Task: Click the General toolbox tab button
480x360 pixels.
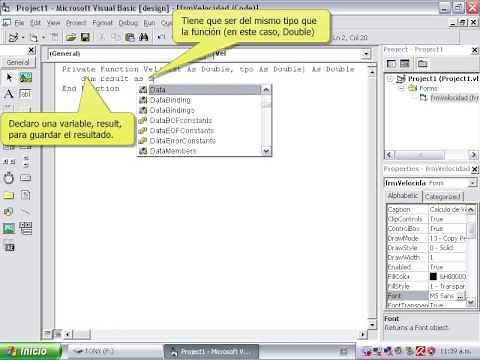Action: click(x=18, y=62)
